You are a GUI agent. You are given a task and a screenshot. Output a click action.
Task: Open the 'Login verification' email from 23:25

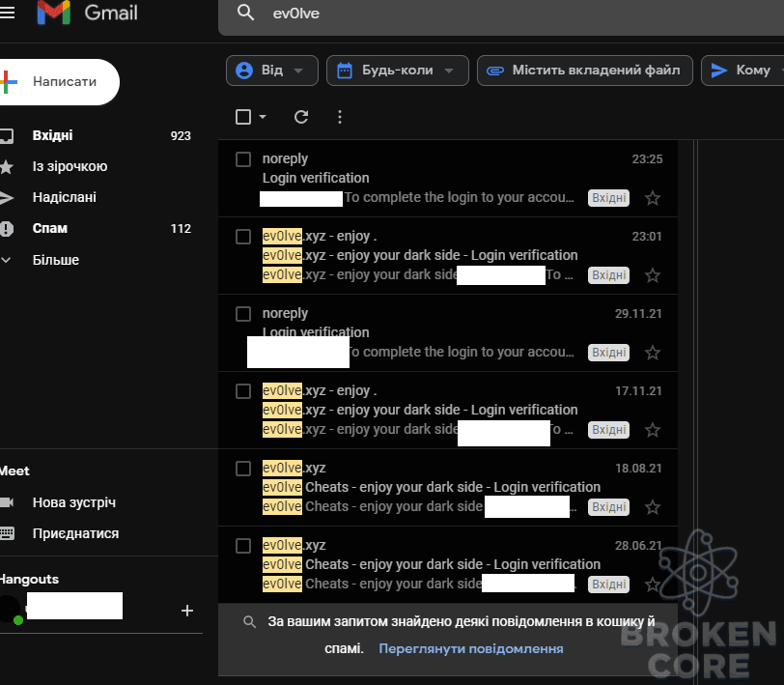pyautogui.click(x=448, y=179)
